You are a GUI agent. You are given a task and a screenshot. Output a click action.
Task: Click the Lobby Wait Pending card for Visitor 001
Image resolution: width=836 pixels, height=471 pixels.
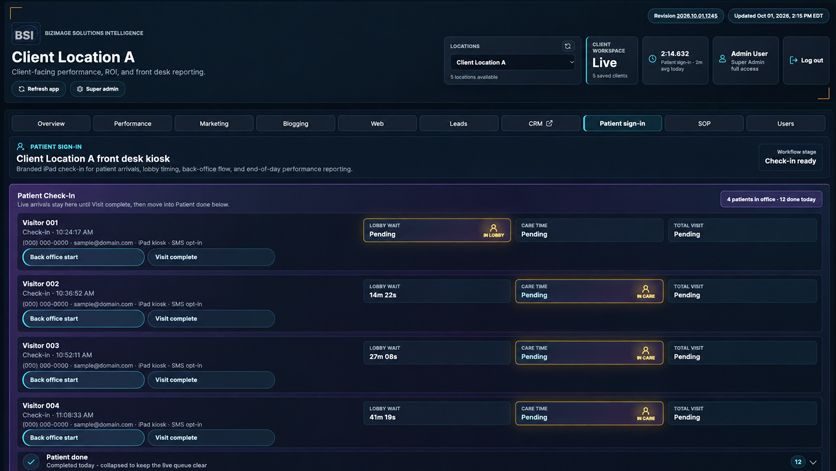tap(437, 230)
